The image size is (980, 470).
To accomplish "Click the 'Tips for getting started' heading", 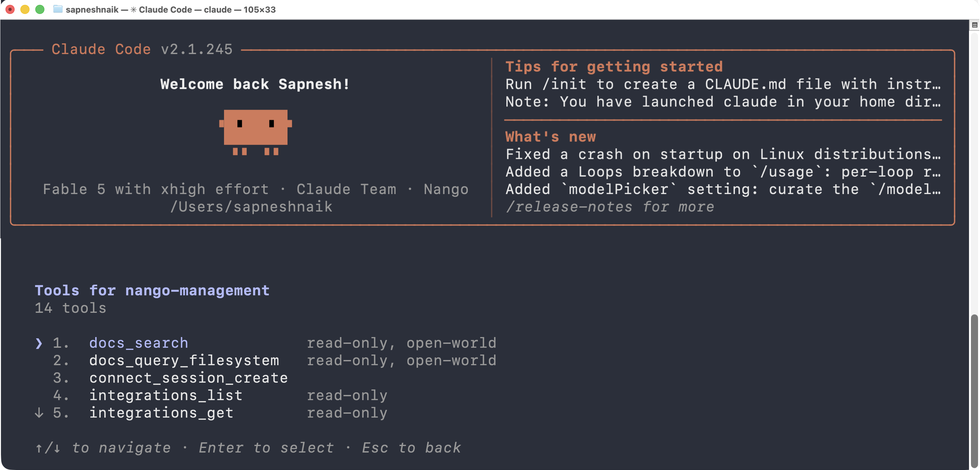I will tap(614, 67).
